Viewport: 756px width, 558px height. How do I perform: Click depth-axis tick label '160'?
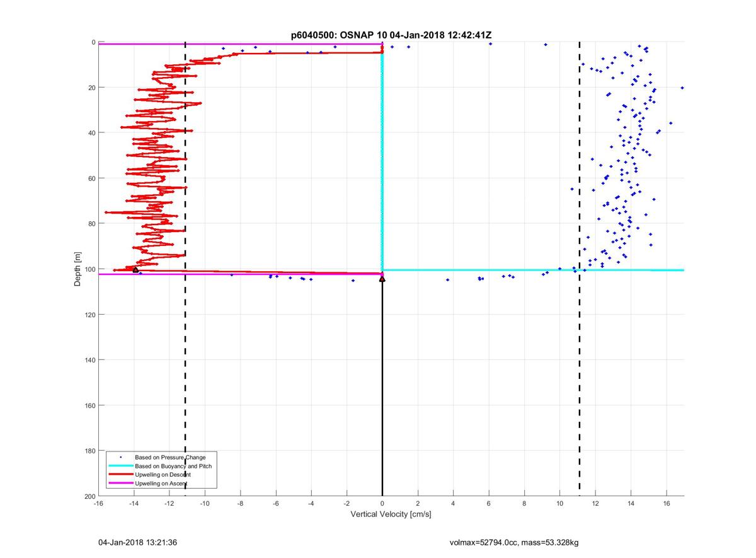89,405
